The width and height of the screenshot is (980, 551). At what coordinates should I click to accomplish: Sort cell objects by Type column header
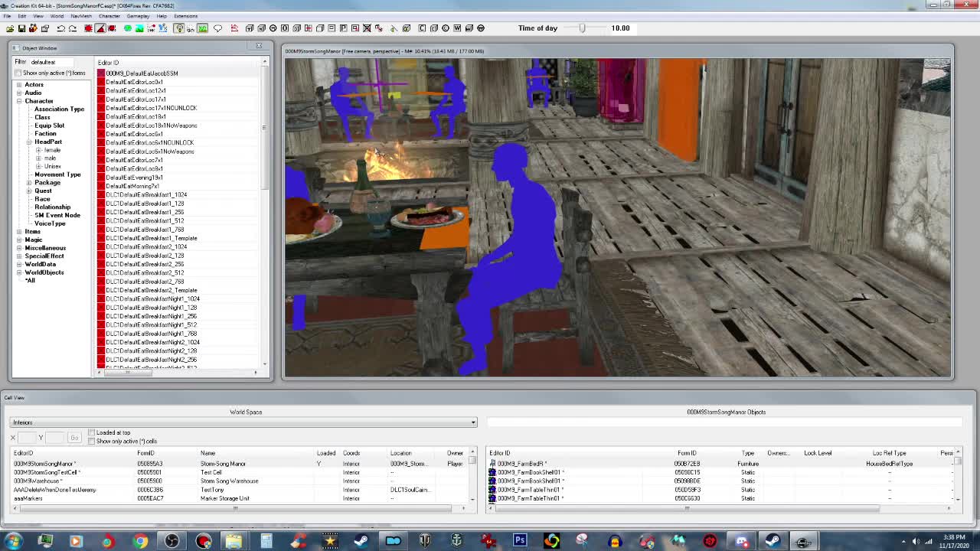[748, 453]
